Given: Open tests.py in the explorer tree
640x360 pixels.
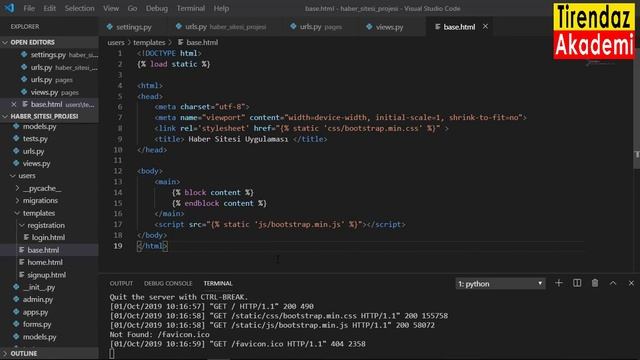Looking at the screenshot, I should coord(35,139).
